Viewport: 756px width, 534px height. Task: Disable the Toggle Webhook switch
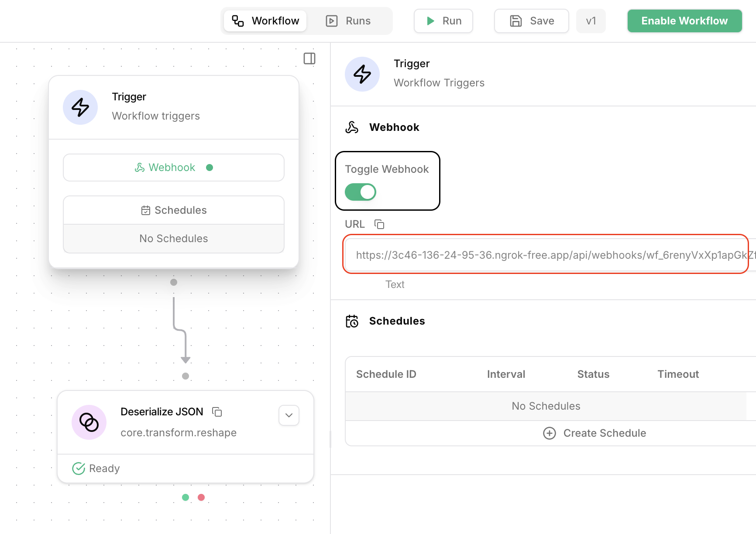(360, 192)
